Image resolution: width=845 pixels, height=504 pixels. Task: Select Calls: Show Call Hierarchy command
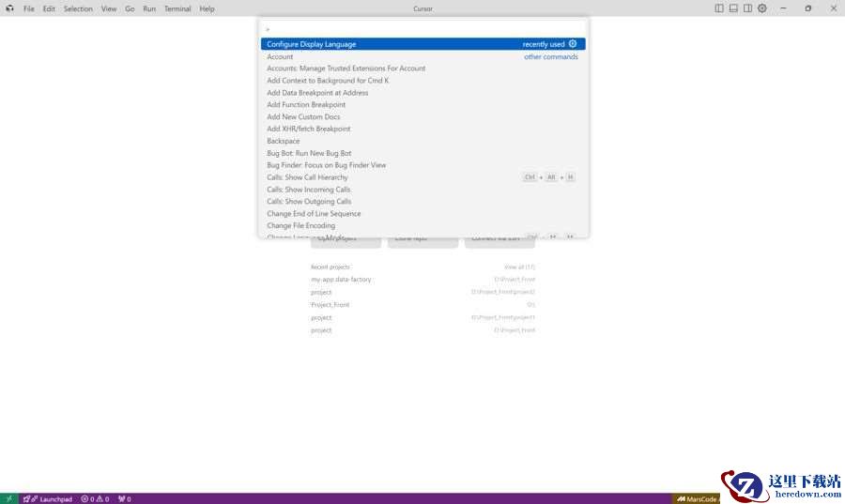[x=423, y=177]
